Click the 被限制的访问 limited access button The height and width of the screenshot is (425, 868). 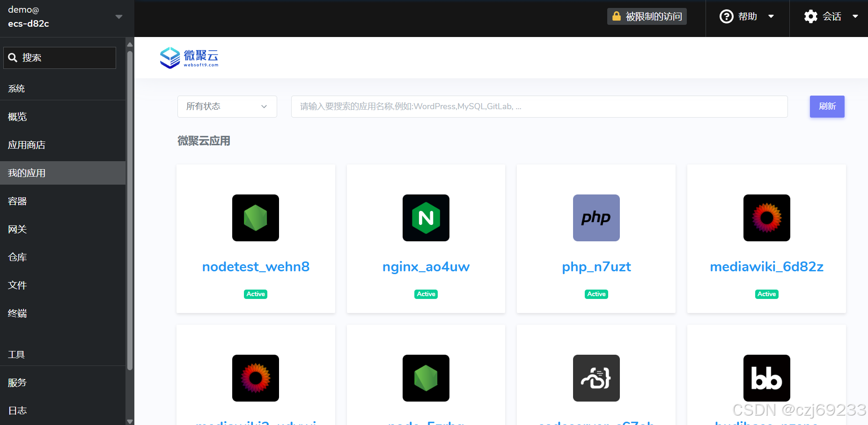click(x=647, y=16)
